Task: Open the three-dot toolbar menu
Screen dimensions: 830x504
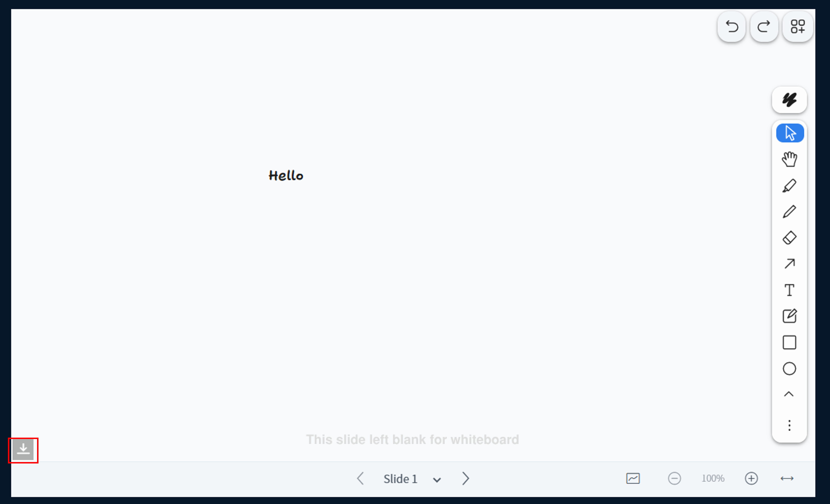Action: [789, 426]
